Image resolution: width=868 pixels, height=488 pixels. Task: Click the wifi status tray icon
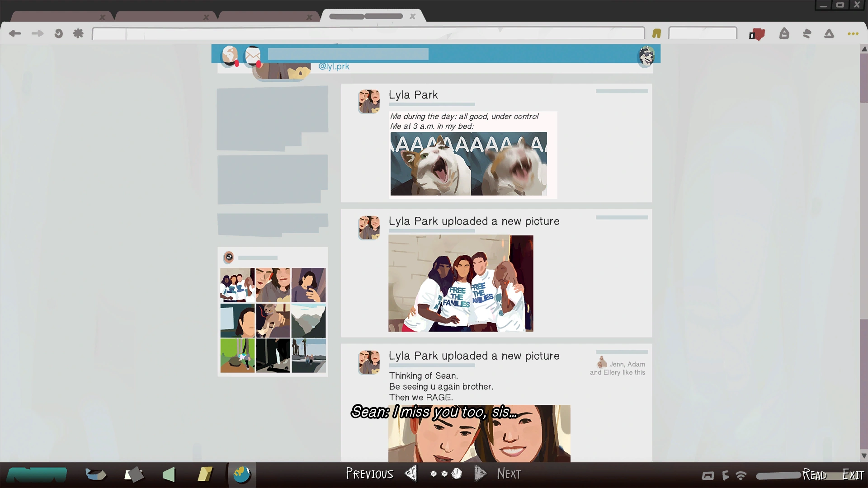click(741, 475)
